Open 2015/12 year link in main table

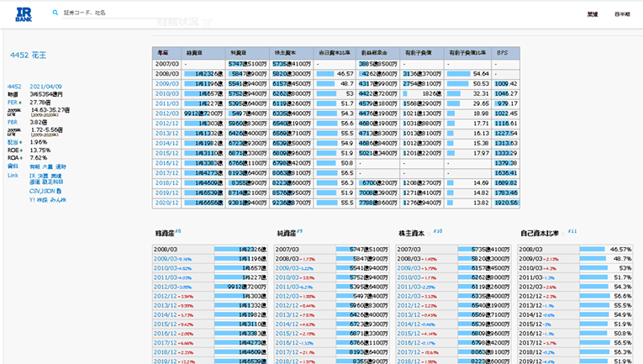[x=167, y=153]
